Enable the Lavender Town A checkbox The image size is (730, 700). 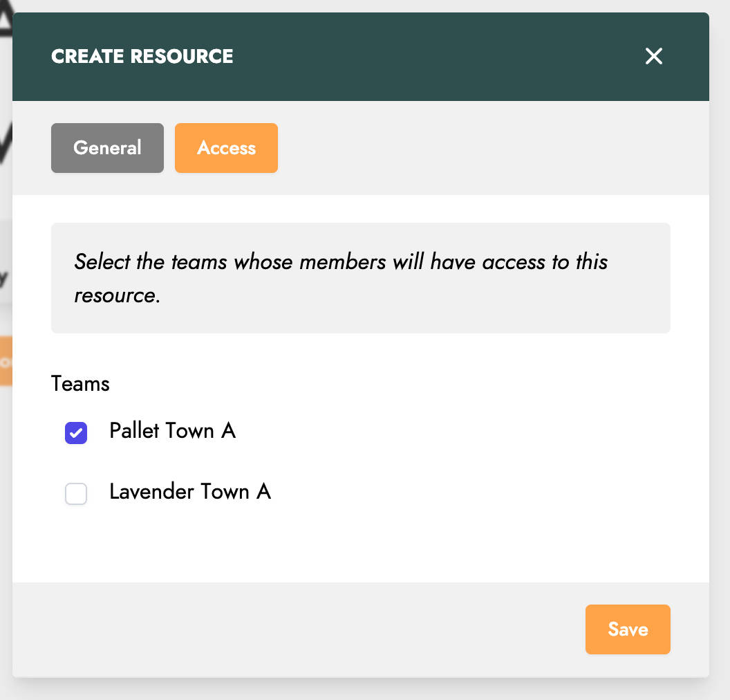coord(76,494)
